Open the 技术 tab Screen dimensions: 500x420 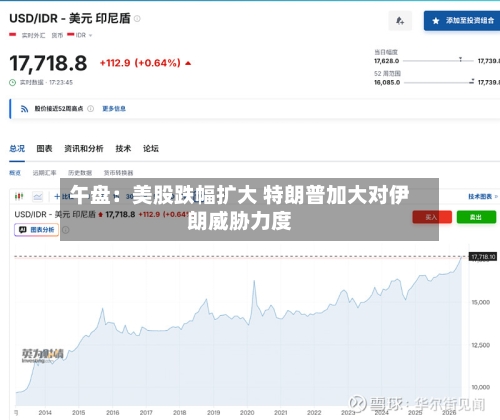123,148
